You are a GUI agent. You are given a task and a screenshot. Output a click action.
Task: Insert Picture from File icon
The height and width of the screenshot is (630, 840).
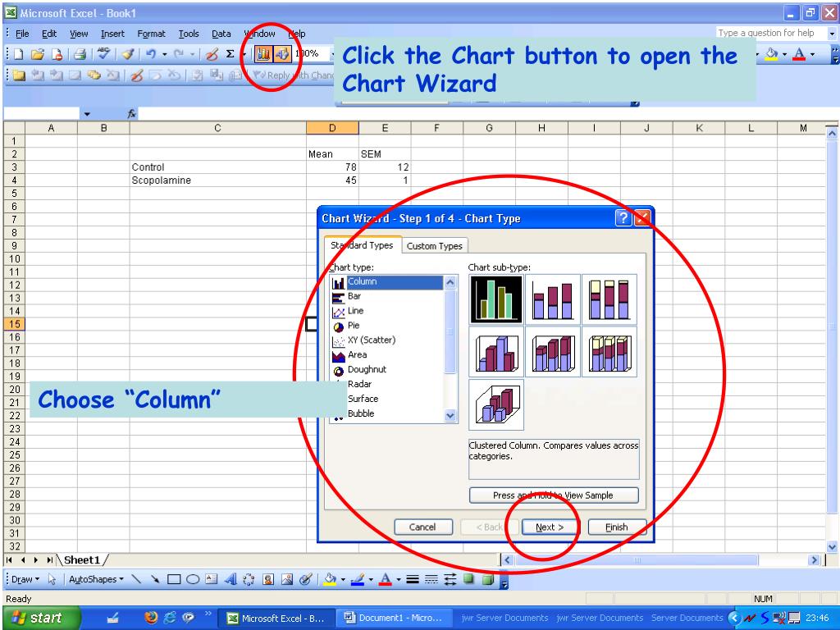coord(287,579)
